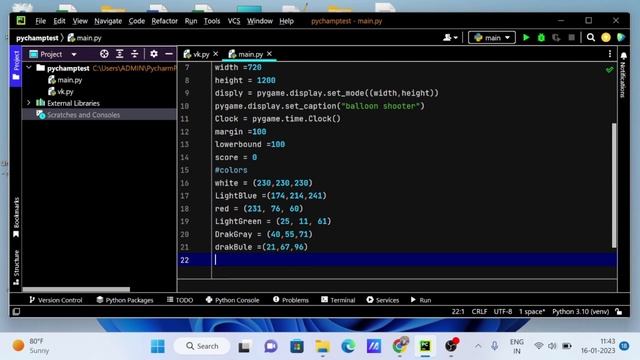Open Project panel gear options
The height and width of the screenshot is (360, 640).
[153, 54]
